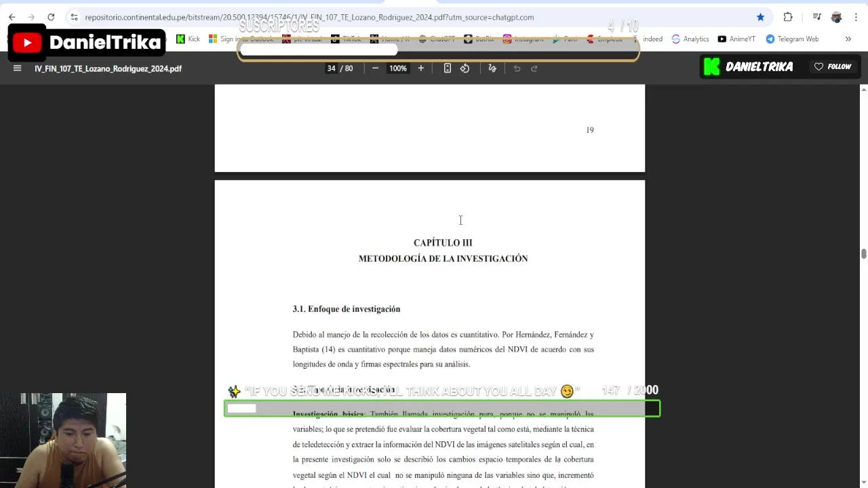Click the CAPÍTULO III heading
This screenshot has height=488, width=868.
(443, 243)
